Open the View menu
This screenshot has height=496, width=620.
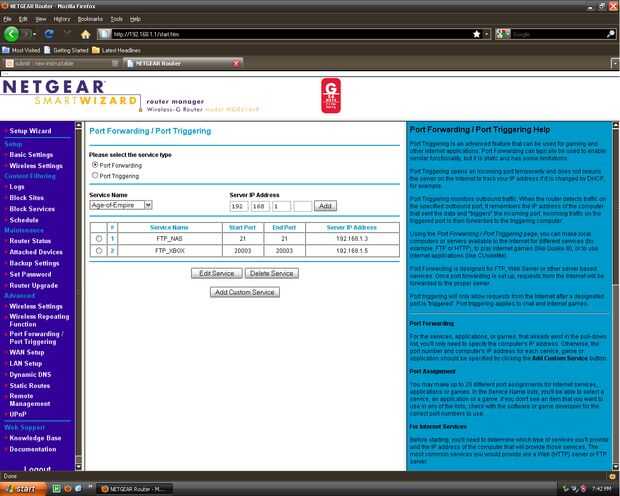[41, 19]
